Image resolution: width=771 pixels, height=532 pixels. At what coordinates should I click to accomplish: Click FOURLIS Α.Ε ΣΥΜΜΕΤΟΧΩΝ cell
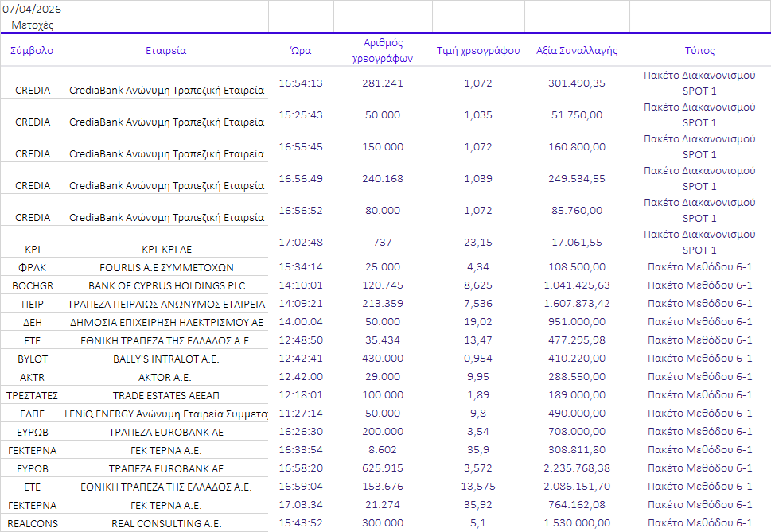pos(166,268)
